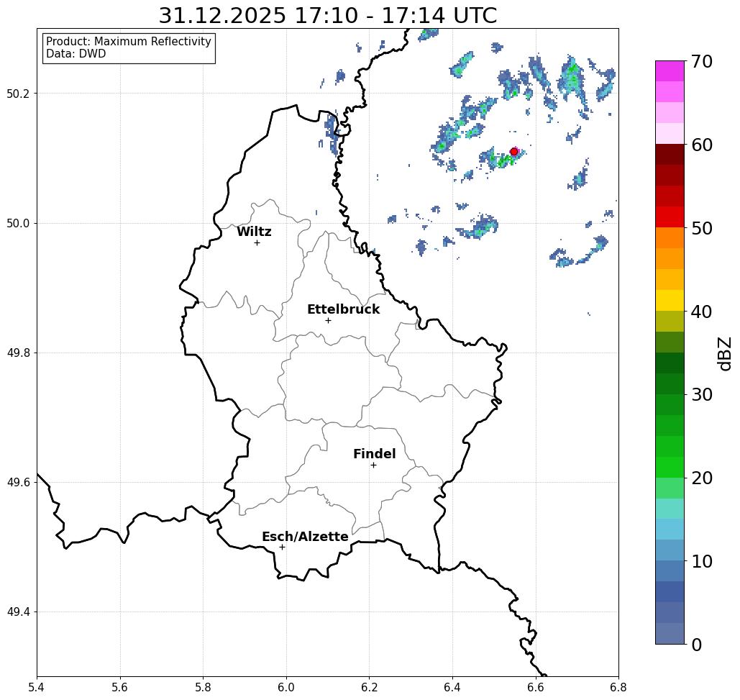Click the longitude tick label 6.4

tap(452, 687)
